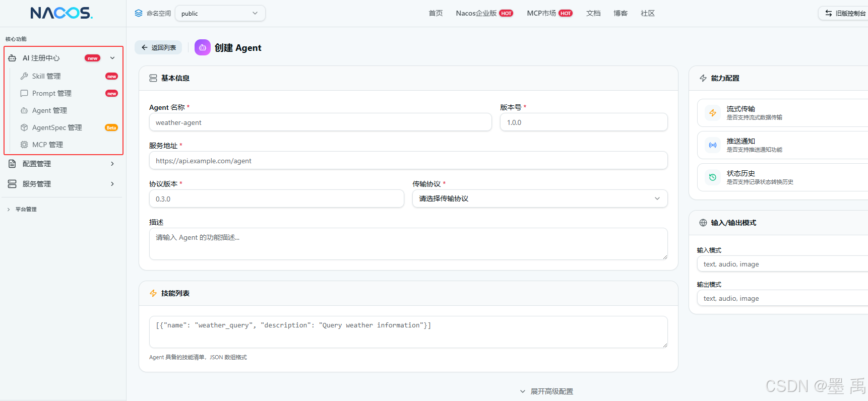Switch to 旧版控制台
The height and width of the screenshot is (401, 868).
pyautogui.click(x=844, y=13)
